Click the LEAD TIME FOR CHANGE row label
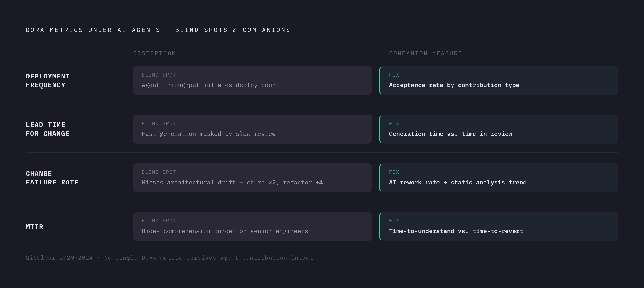This screenshot has height=288, width=644. [48, 129]
